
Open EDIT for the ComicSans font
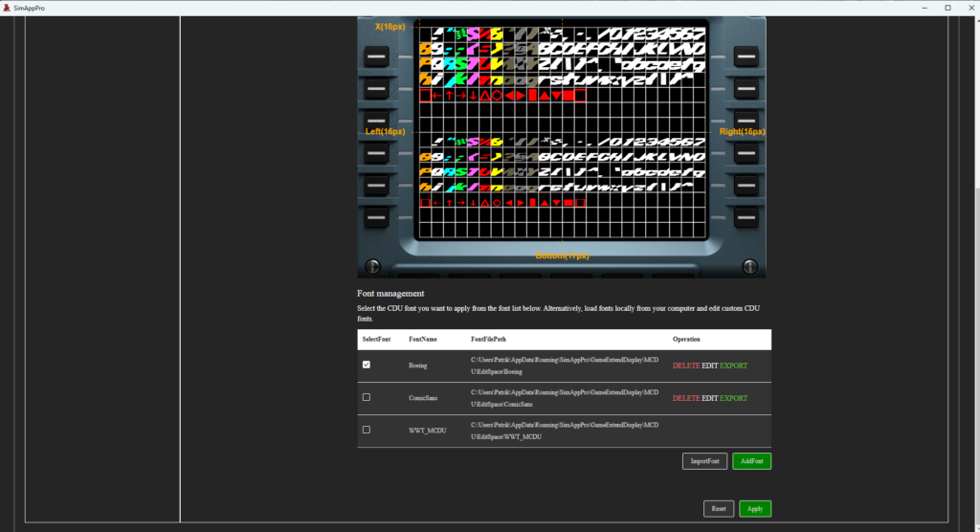tap(709, 398)
